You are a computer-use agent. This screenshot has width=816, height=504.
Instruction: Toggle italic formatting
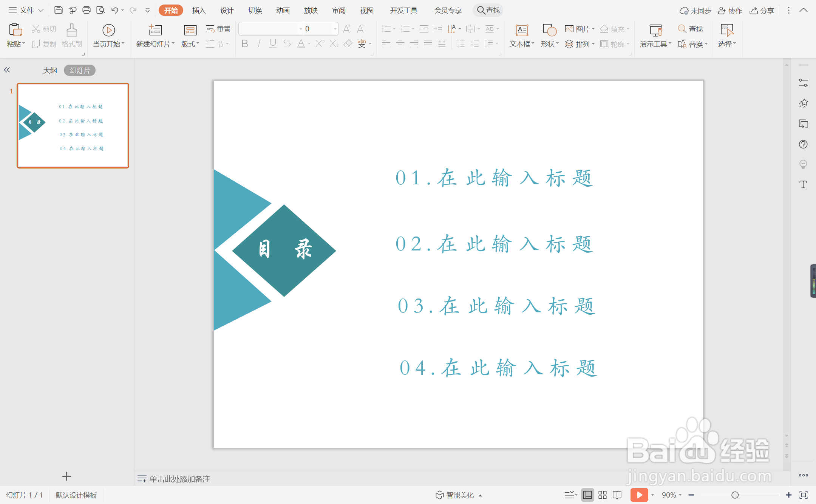click(259, 44)
